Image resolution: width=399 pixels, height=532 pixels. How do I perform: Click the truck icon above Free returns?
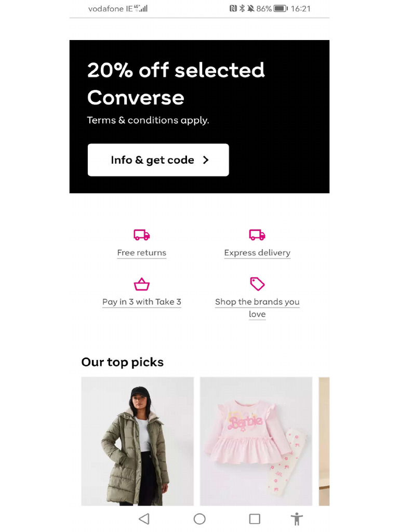click(141, 235)
